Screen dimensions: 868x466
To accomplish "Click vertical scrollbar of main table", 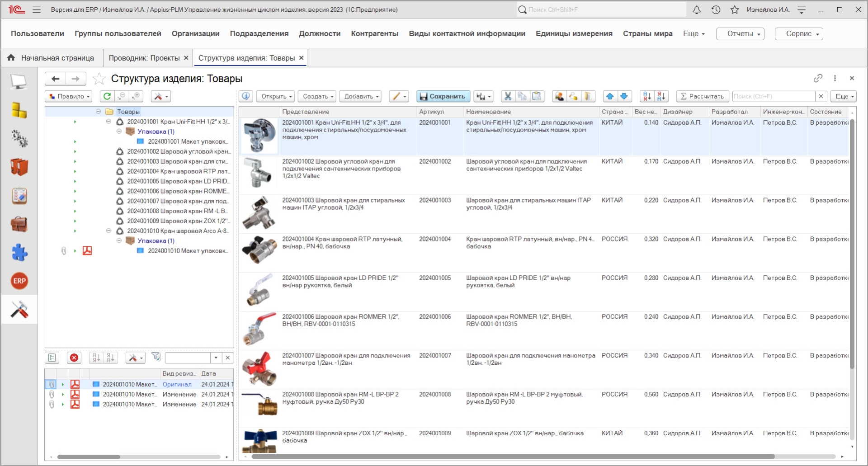I will pyautogui.click(x=852, y=244).
